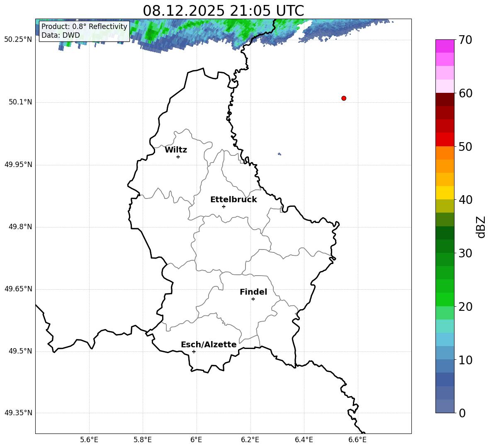Pick the bright green colorbar segment above 20
This screenshot has height=448, width=491.
(x=445, y=299)
